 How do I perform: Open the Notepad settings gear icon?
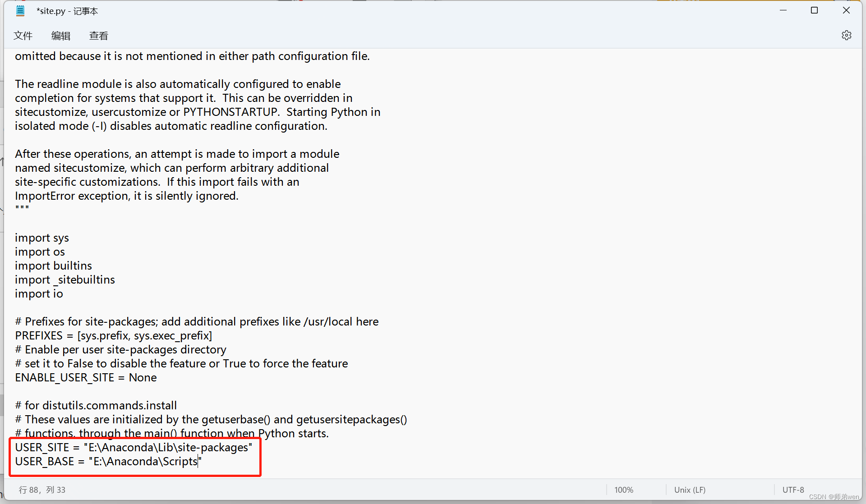pyautogui.click(x=846, y=35)
